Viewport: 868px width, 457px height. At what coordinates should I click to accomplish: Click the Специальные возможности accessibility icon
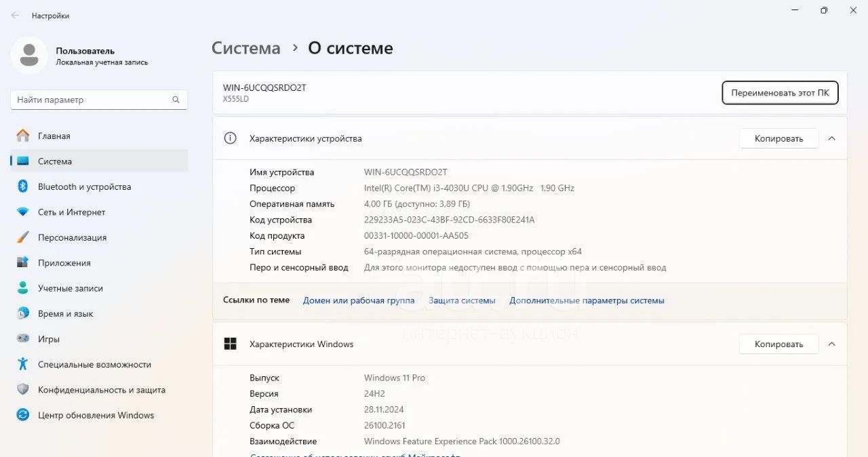click(23, 364)
